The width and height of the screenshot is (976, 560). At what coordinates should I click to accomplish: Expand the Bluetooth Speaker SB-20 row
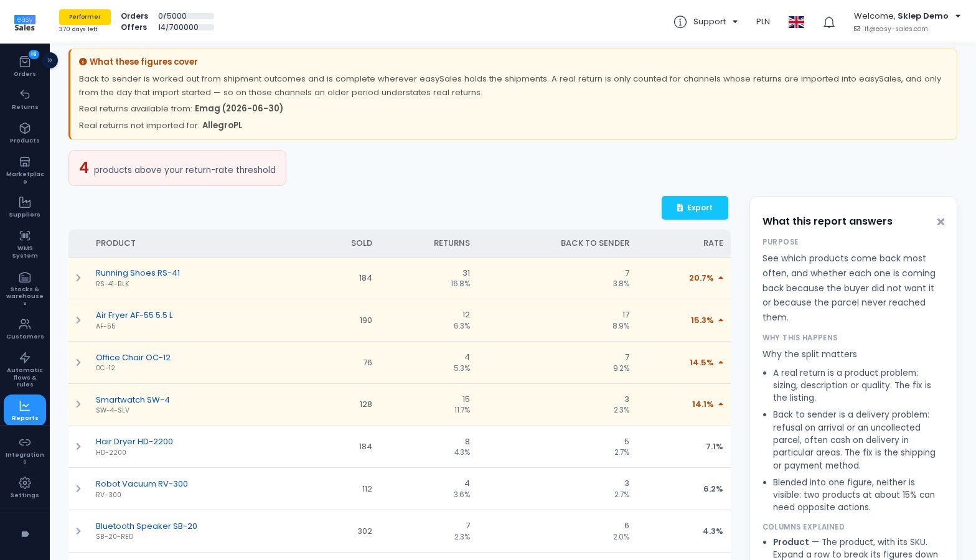[x=78, y=531]
